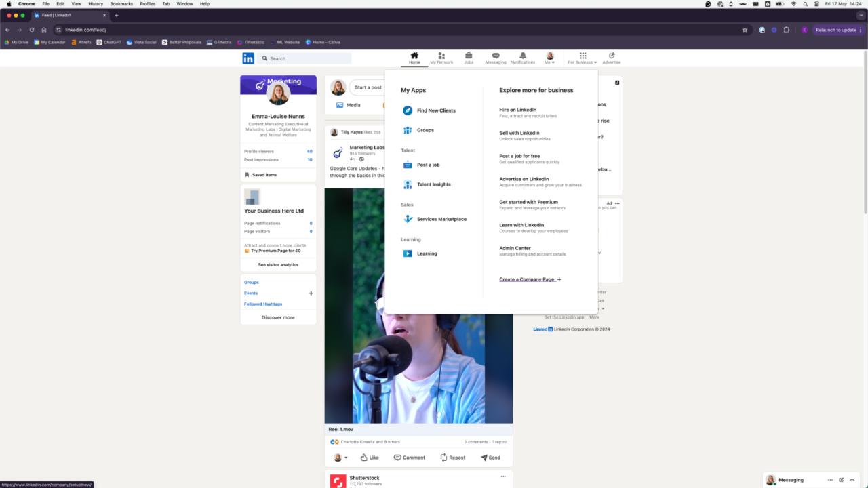This screenshot has height=488, width=868.
Task: Toggle Like on the Reel 1.mov post
Action: (x=369, y=457)
